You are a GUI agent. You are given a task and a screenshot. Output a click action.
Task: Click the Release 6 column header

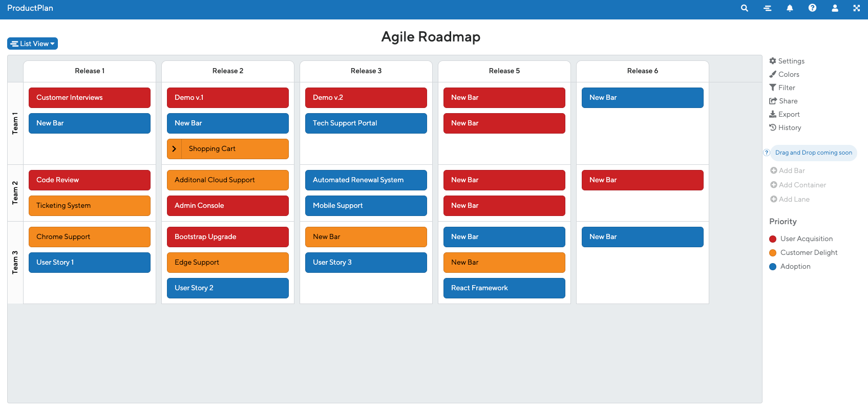[643, 71]
